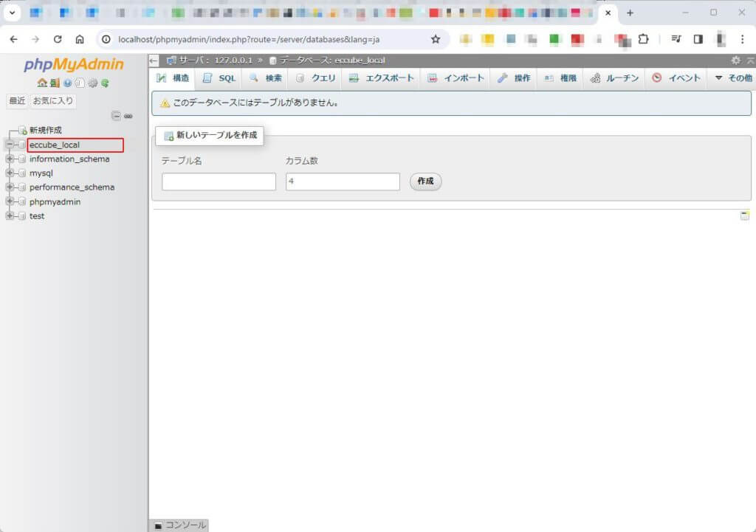The image size is (756, 532).
Task: Click the 新規作成 link in sidebar
Action: (x=45, y=130)
